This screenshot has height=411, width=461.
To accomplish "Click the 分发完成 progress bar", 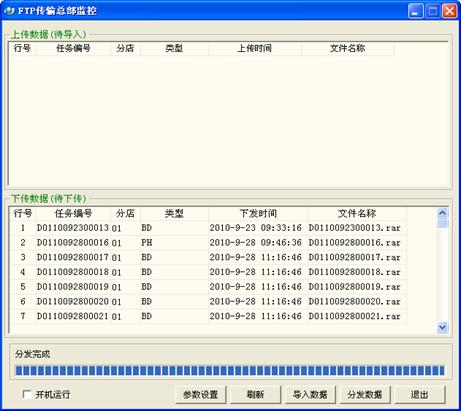I will click(230, 370).
